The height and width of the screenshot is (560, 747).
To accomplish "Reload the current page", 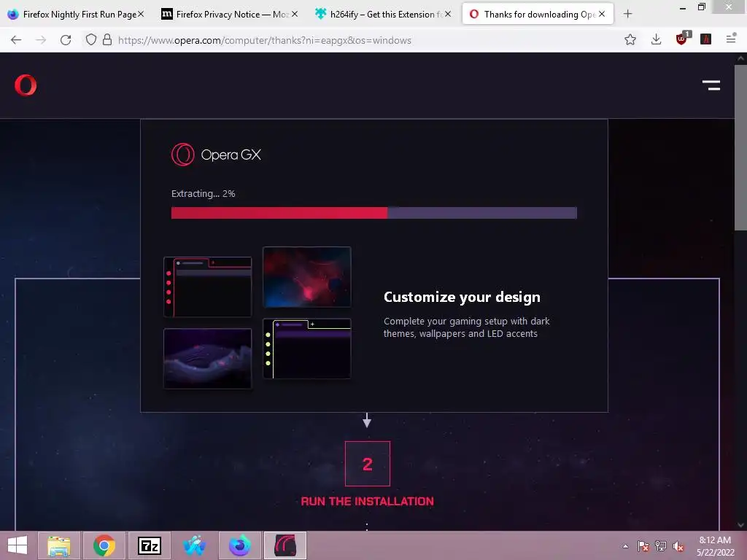I will coord(66,40).
